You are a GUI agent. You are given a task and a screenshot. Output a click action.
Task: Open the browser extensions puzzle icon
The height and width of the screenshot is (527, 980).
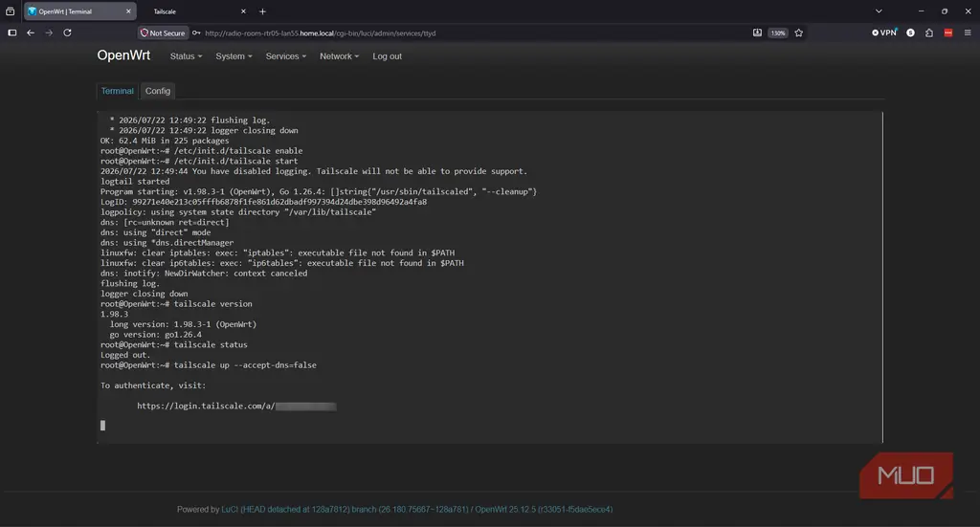click(929, 33)
